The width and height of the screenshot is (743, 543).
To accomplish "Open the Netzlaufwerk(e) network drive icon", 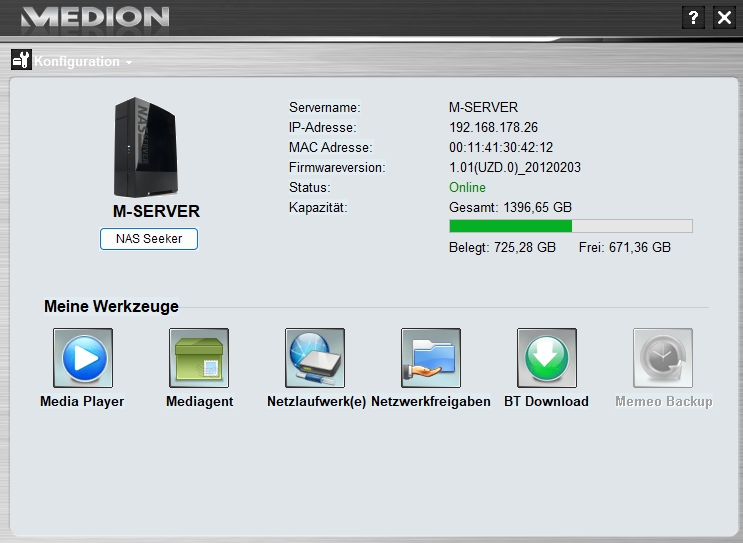I will 315,358.
